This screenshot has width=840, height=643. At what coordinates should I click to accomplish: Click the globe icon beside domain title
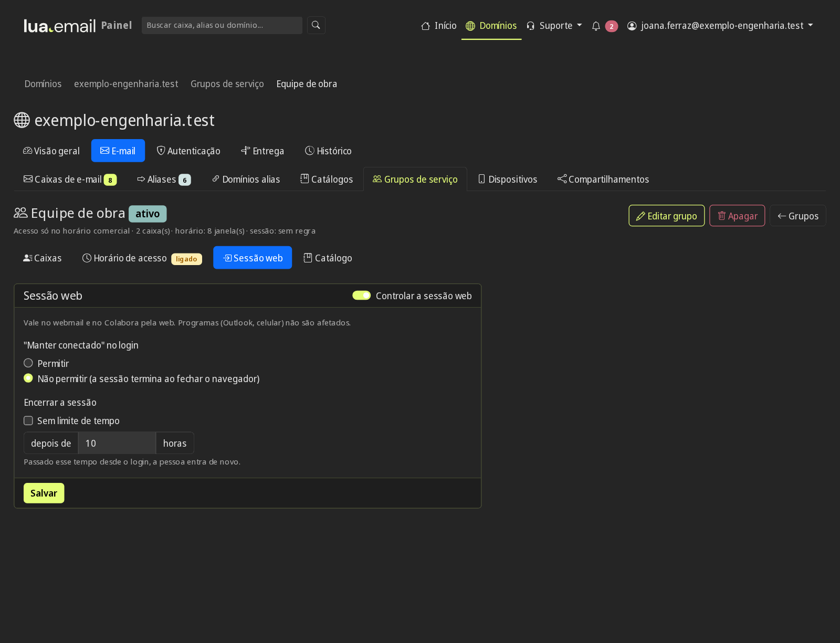coord(22,120)
